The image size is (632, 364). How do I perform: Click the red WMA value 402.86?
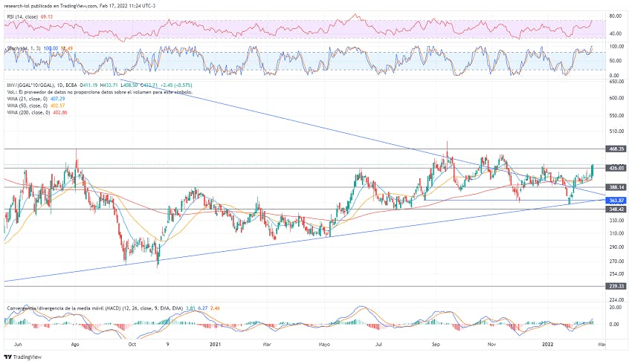(60, 113)
